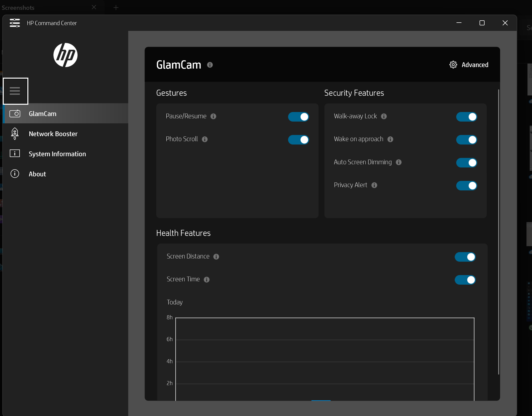Click the 'Health Features' section heading
Viewport: 532px width, 416px height.
[183, 233]
